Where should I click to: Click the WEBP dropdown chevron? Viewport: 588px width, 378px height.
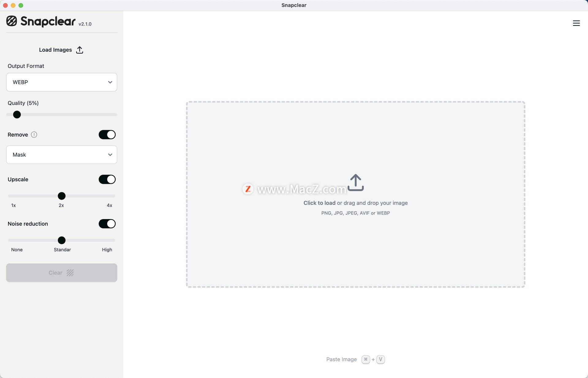pyautogui.click(x=110, y=82)
